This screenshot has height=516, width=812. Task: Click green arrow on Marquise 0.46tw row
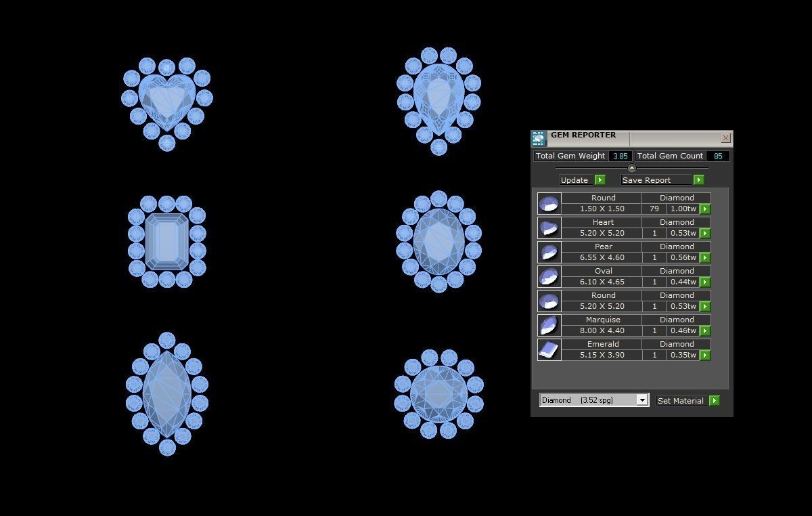click(x=704, y=331)
